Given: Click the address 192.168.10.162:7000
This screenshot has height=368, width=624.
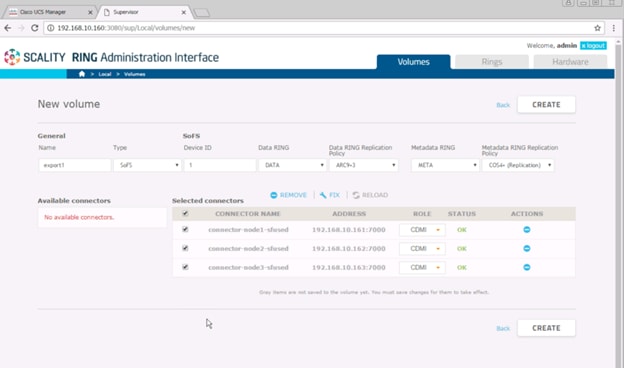Looking at the screenshot, I should [x=349, y=248].
